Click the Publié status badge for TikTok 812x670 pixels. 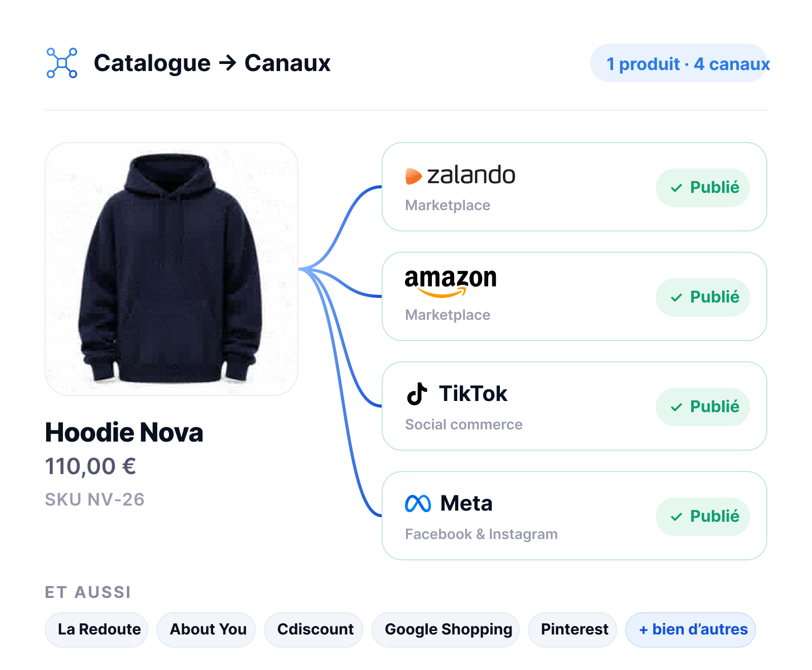tap(703, 407)
